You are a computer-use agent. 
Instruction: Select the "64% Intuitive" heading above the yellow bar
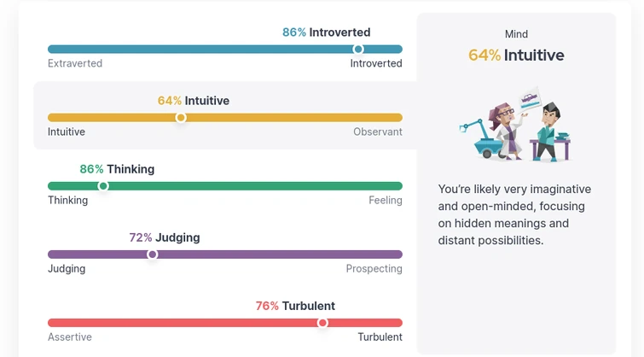point(194,101)
